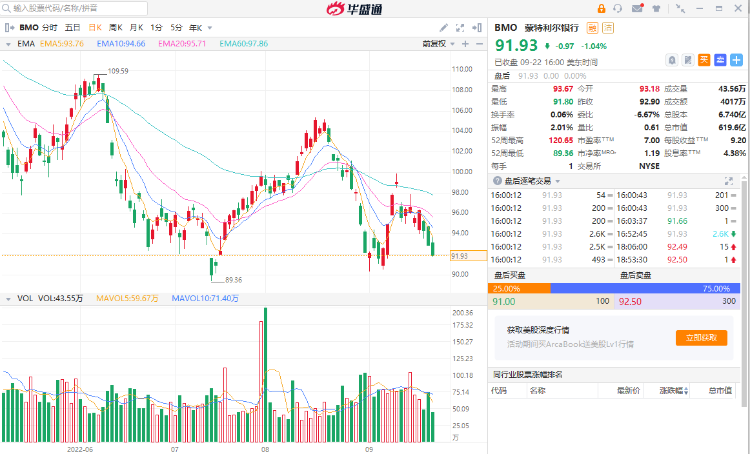Image resolution: width=750 pixels, height=454 pixels.
Task: Collapse the EMA indicator triangle
Action: (x=8, y=44)
